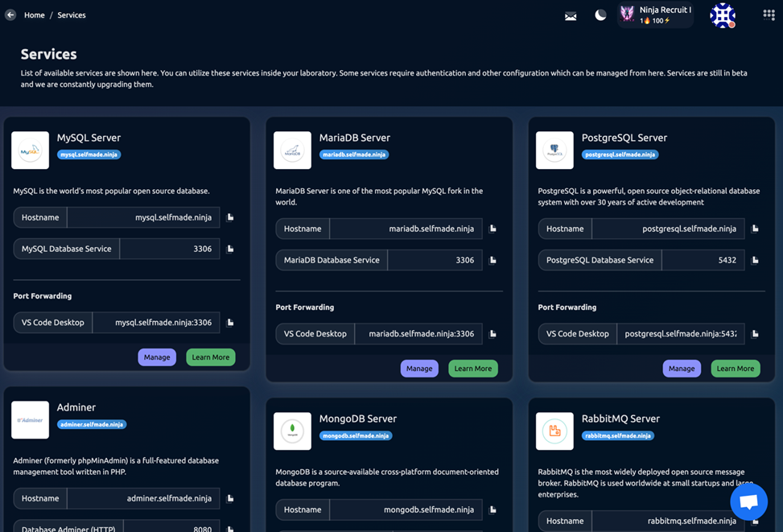
Task: Click the MariaDB Server card title
Action: 355,138
